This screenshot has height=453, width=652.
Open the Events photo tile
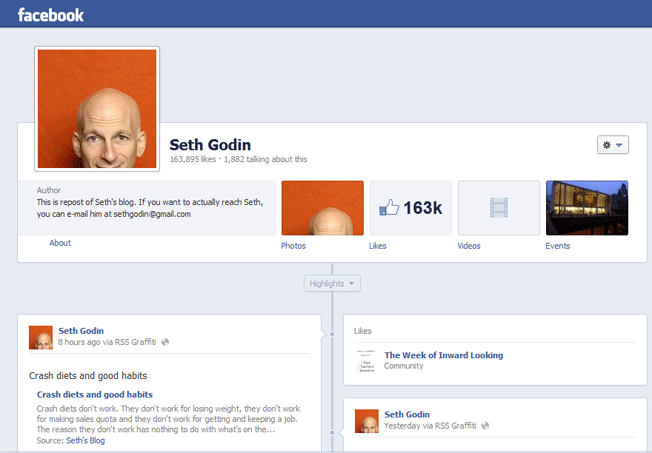point(586,207)
